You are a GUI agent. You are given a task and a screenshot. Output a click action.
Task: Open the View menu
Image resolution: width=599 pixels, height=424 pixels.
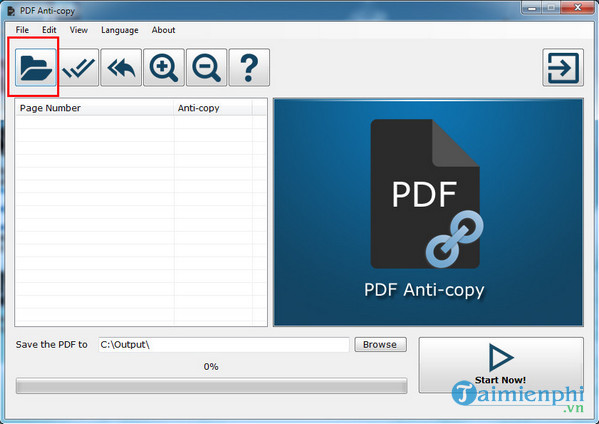[x=79, y=30]
